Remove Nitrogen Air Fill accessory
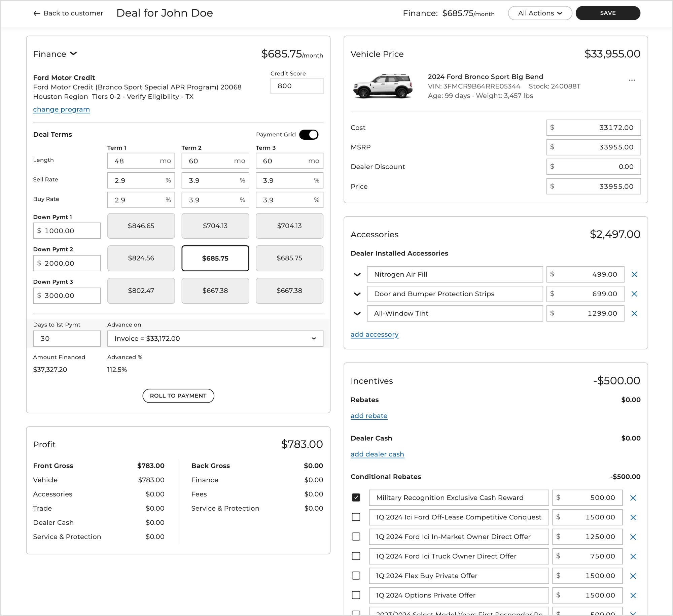This screenshot has height=616, width=673. (634, 274)
